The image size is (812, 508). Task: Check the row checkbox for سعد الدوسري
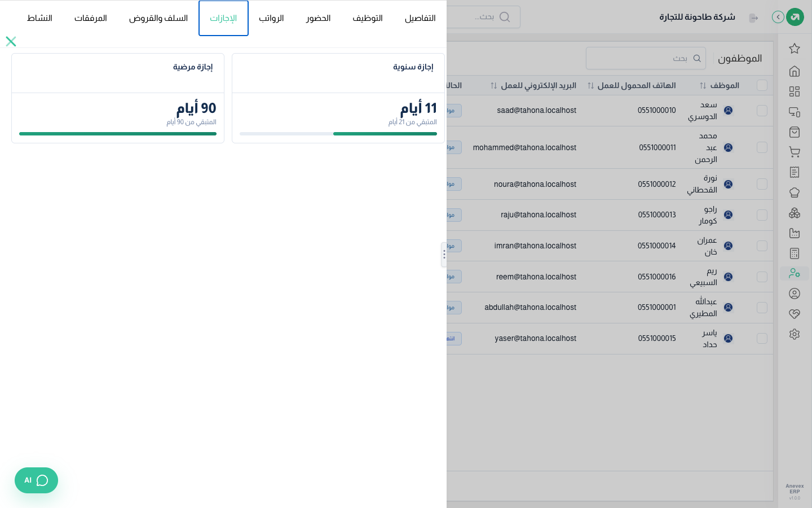coord(762,111)
